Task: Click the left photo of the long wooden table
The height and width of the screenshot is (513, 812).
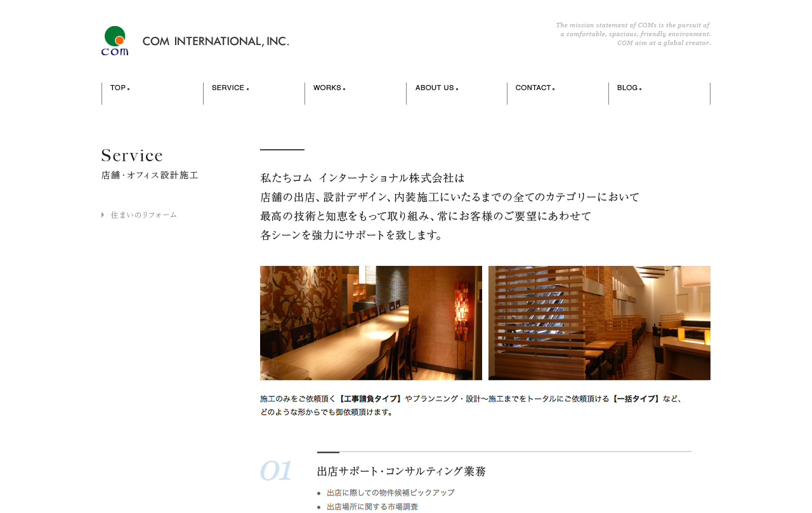Action: (x=370, y=323)
